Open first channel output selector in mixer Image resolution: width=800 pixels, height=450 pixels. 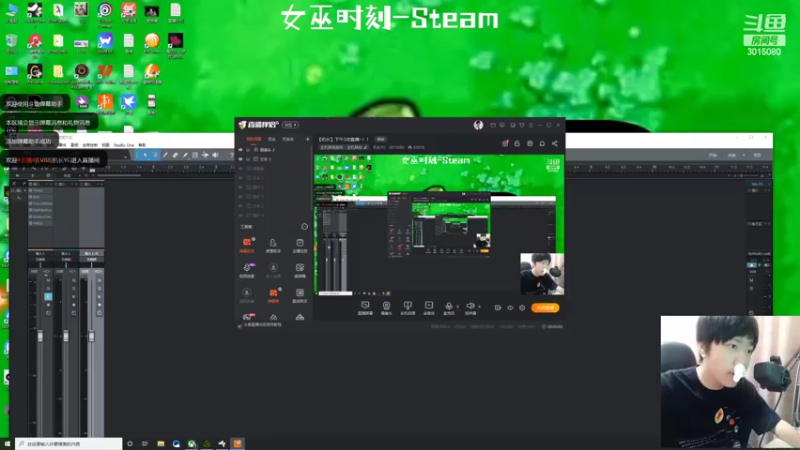[40, 259]
